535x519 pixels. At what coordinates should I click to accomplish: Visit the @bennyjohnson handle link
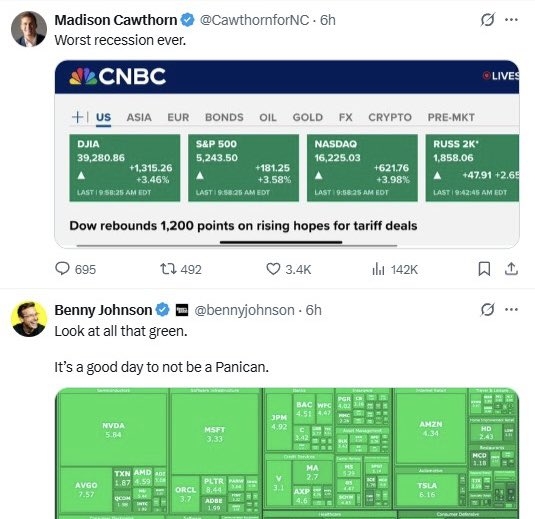(x=244, y=310)
